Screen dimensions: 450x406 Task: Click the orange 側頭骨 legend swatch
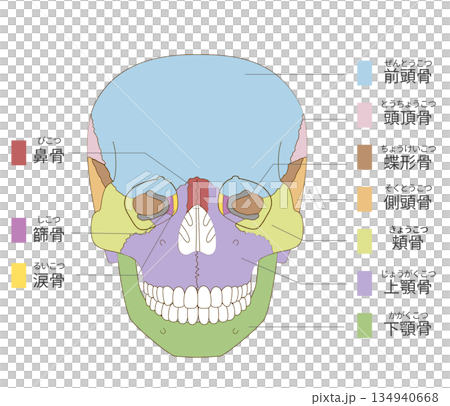[364, 199]
